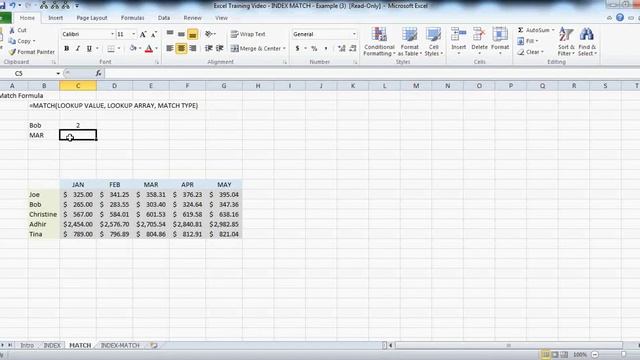640x360 pixels.
Task: Center text horizontally
Action: tap(181, 49)
